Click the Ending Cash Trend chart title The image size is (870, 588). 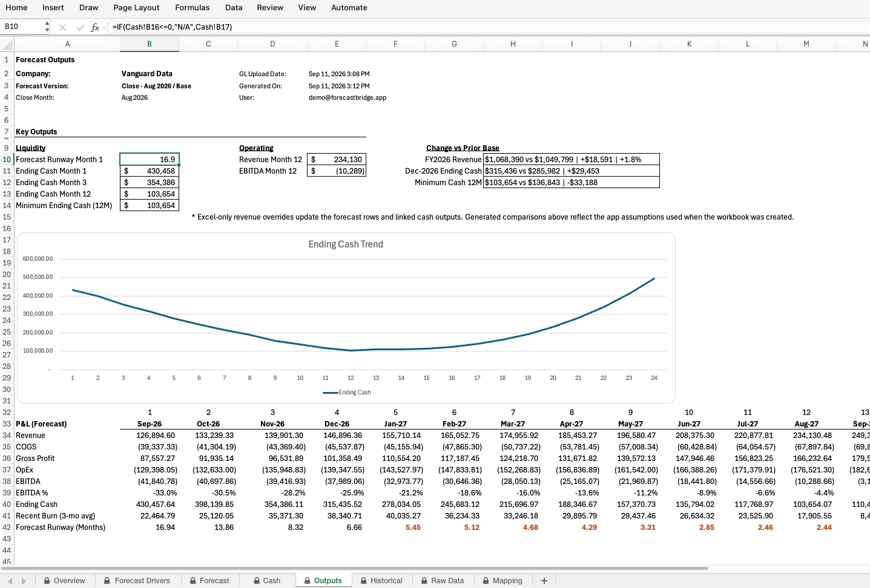tap(346, 244)
